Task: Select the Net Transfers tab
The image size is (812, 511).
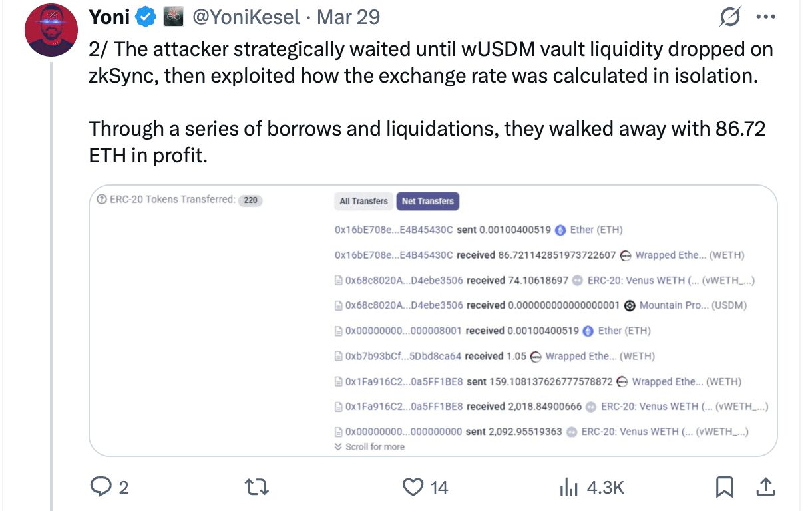Action: point(427,201)
